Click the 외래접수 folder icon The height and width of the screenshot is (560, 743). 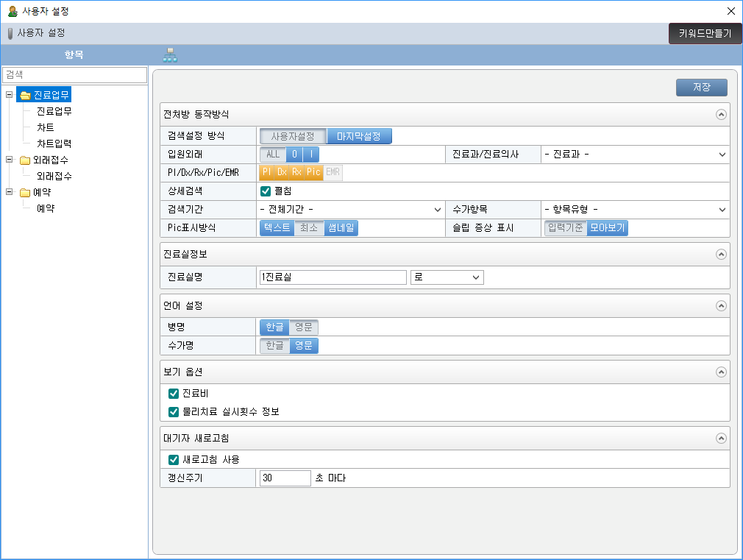[25, 160]
